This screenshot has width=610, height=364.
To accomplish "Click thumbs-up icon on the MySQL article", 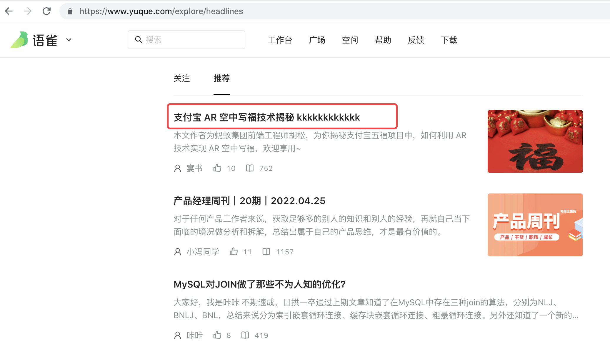I will 217,335.
